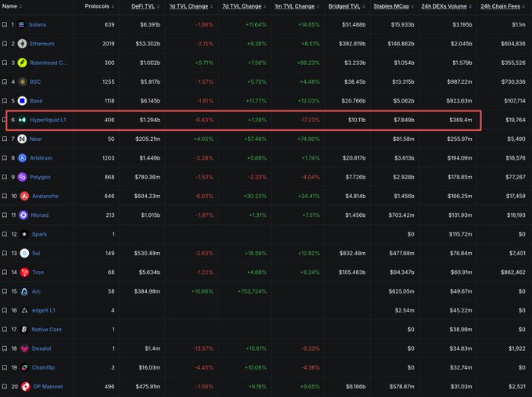This screenshot has height=397, width=532.
Task: Click the edgeX L1 triangle logo icon
Action: (x=24, y=310)
